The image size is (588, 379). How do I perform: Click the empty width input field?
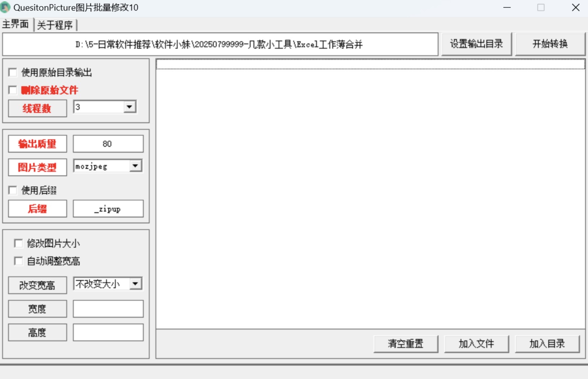(x=108, y=309)
